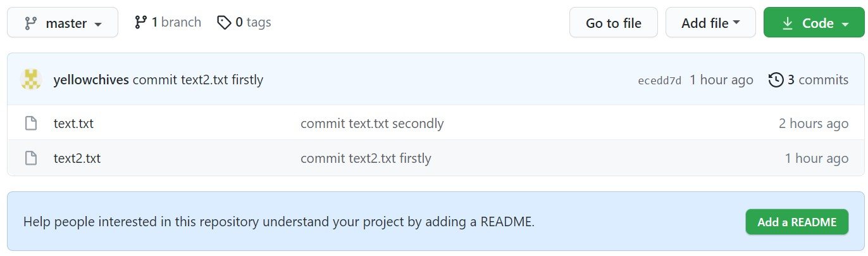Open the commit text.txt secondly message

[x=372, y=124]
